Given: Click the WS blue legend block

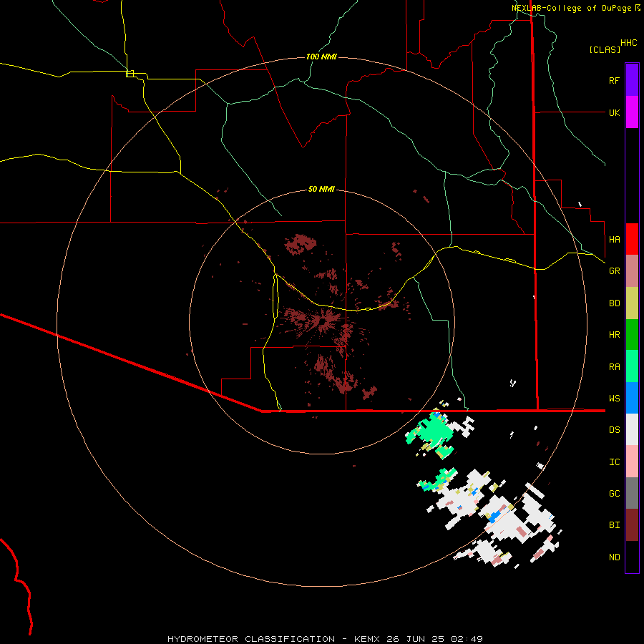Looking at the screenshot, I should coord(632,398).
